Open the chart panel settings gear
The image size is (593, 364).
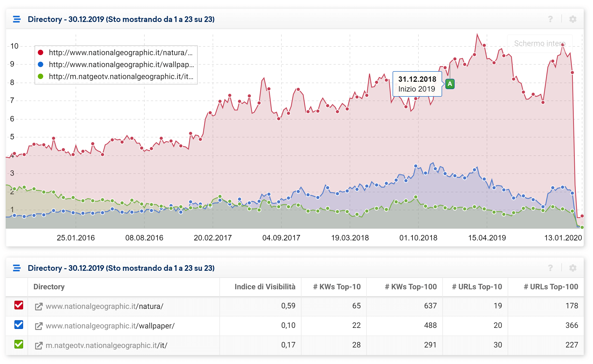[x=573, y=19]
